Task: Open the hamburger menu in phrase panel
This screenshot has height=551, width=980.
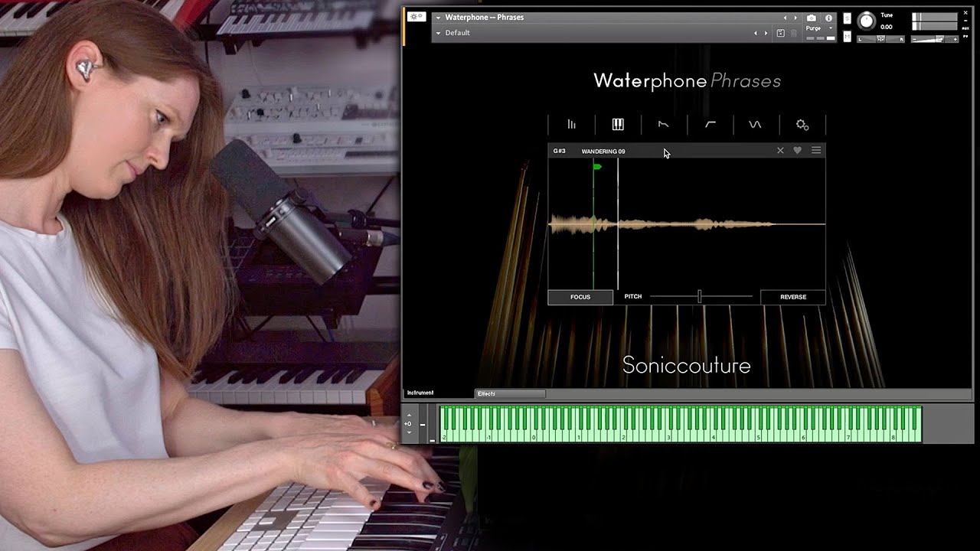Action: pos(816,151)
